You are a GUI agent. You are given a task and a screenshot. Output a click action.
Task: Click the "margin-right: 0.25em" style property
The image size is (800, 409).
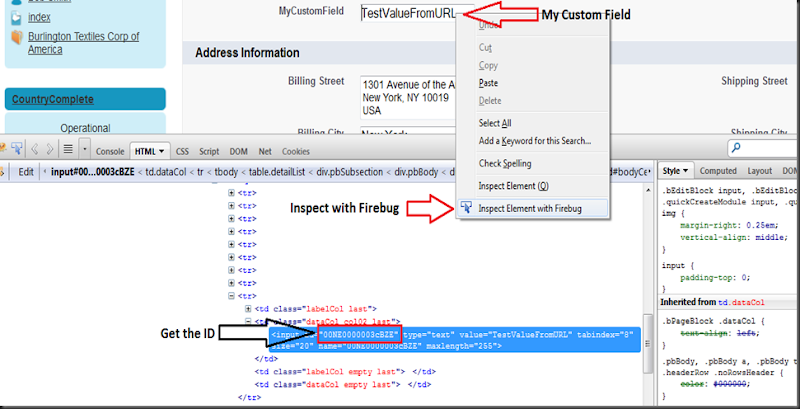pyautogui.click(x=730, y=225)
